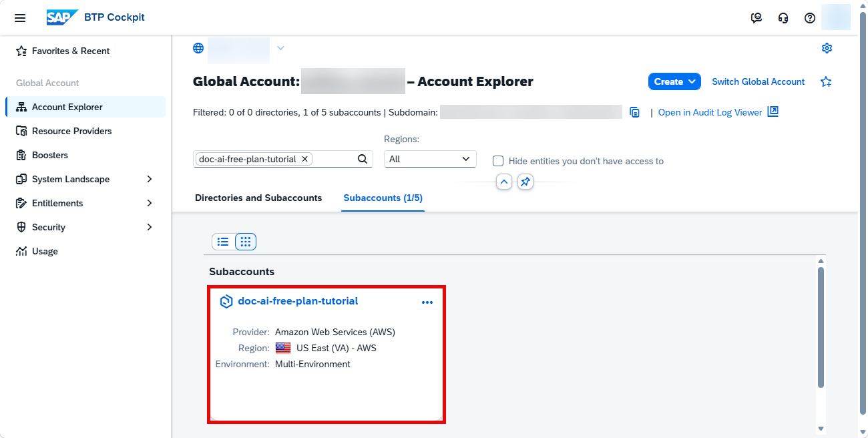The height and width of the screenshot is (438, 868).
Task: Open in Audit Log Viewer link
Action: click(710, 112)
